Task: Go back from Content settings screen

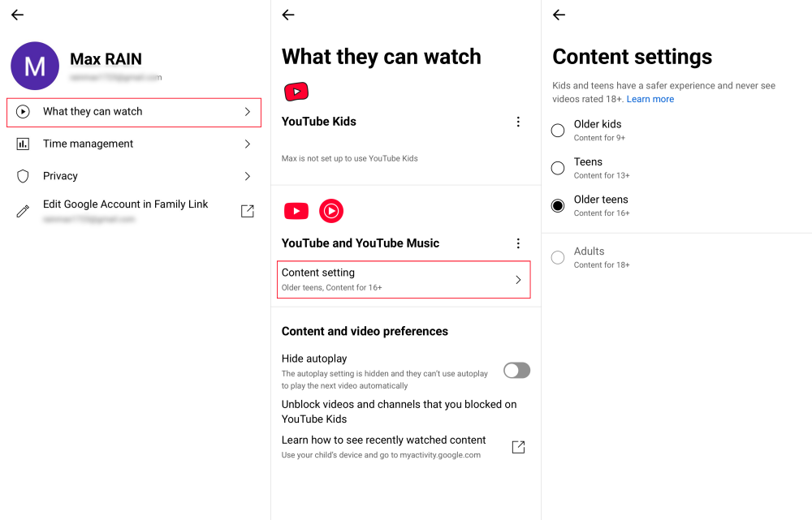Action: point(559,15)
